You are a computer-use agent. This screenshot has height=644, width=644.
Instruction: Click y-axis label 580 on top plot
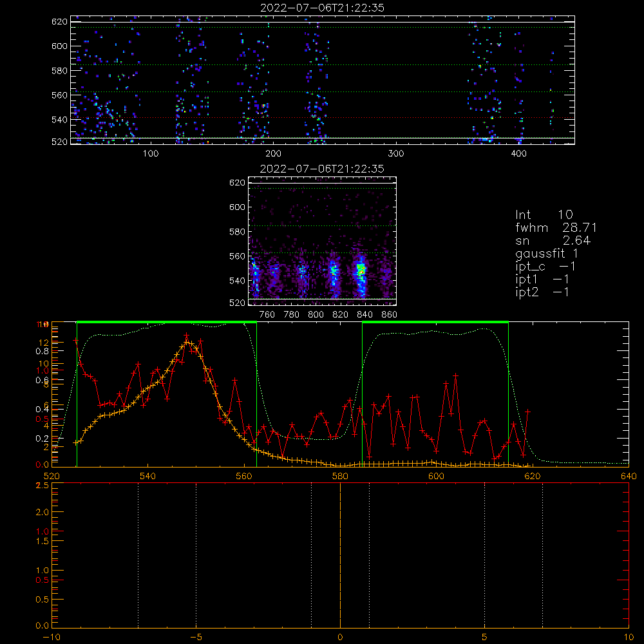coord(59,71)
